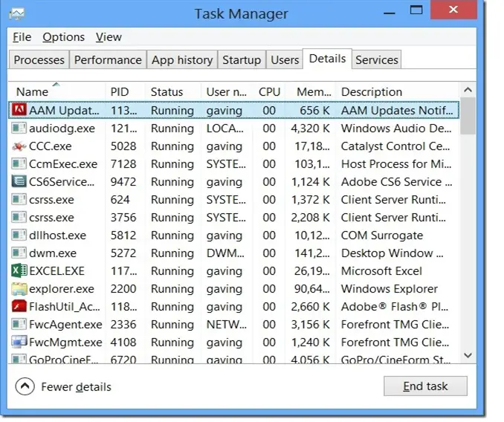Open the File menu

coord(22,37)
